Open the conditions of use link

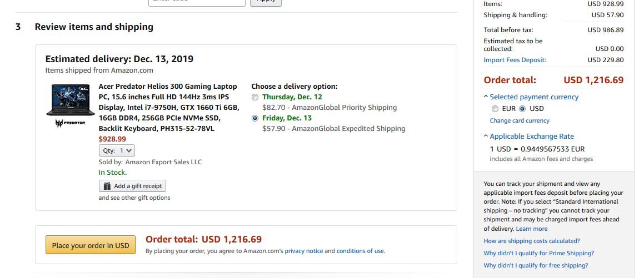point(360,251)
